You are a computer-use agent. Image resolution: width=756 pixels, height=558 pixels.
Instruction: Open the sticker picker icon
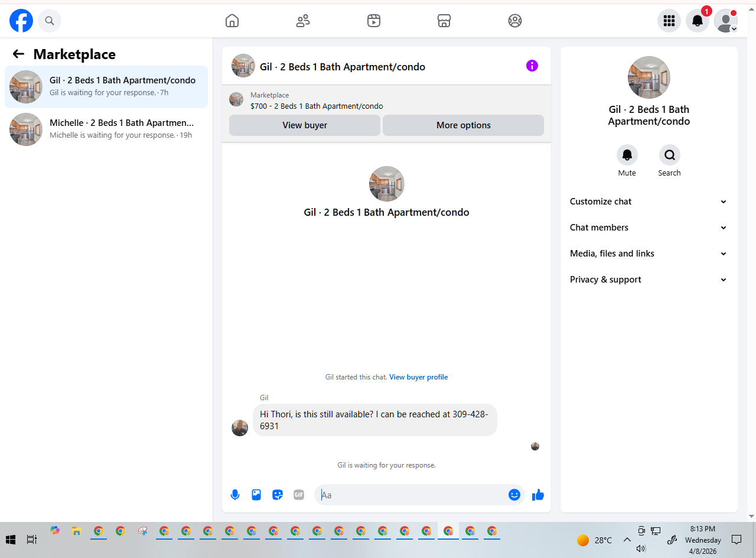pos(278,495)
